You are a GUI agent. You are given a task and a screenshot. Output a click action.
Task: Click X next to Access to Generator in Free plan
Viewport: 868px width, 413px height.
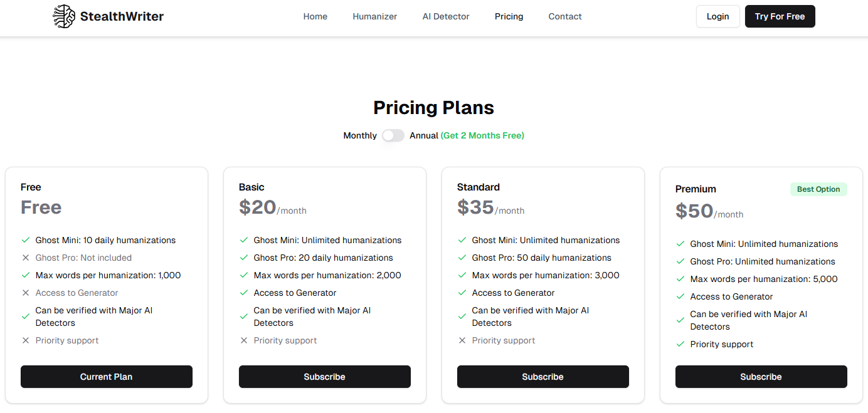pyautogui.click(x=26, y=293)
